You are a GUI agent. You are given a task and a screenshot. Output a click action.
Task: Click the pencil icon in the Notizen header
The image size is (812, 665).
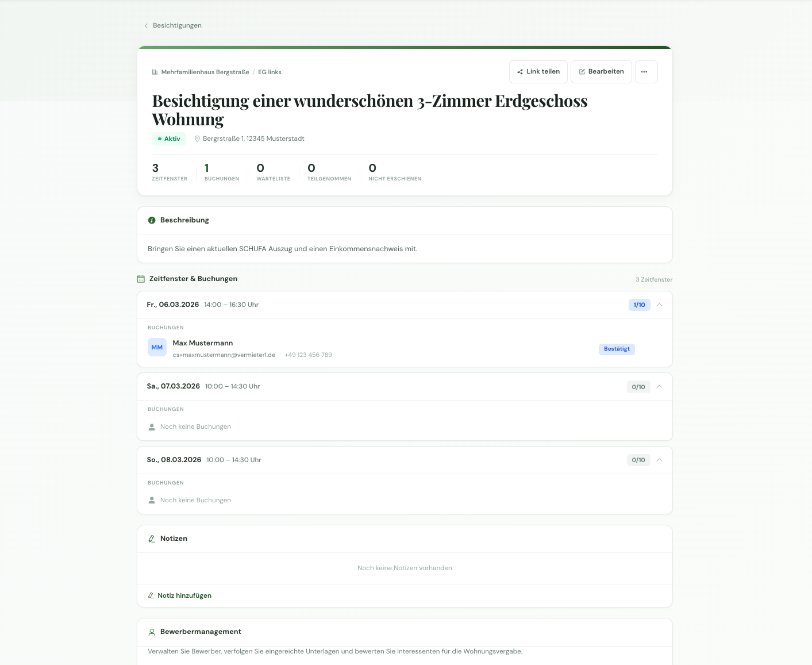click(x=152, y=539)
